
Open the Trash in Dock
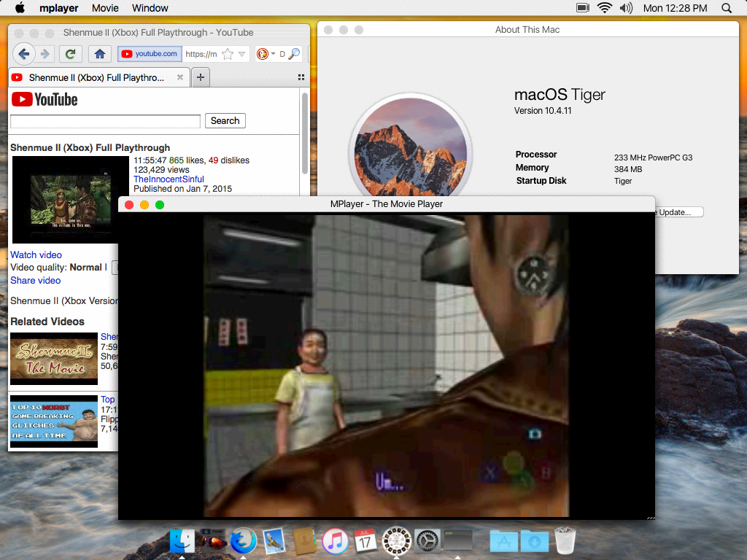565,541
